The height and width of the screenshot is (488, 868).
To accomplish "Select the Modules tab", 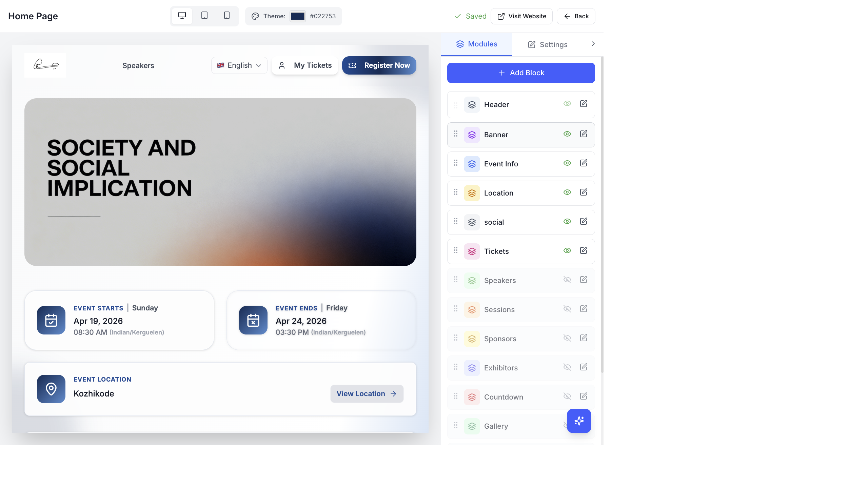I will coord(476,44).
